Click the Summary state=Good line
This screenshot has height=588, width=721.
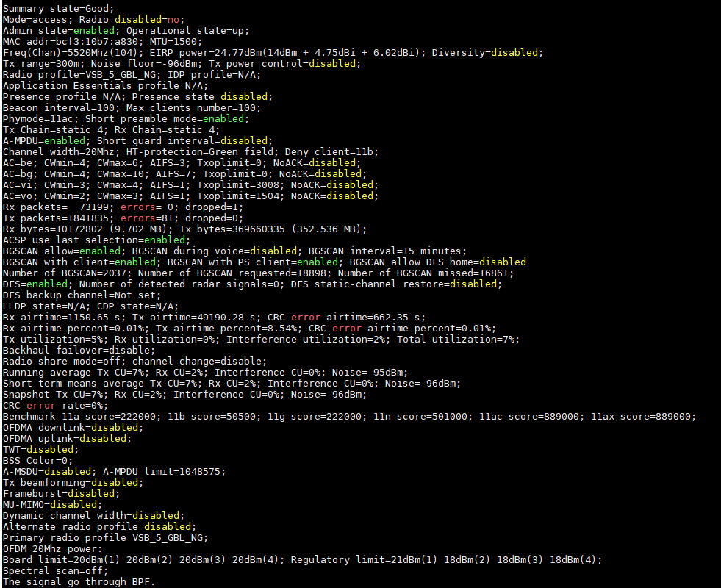click(58, 8)
